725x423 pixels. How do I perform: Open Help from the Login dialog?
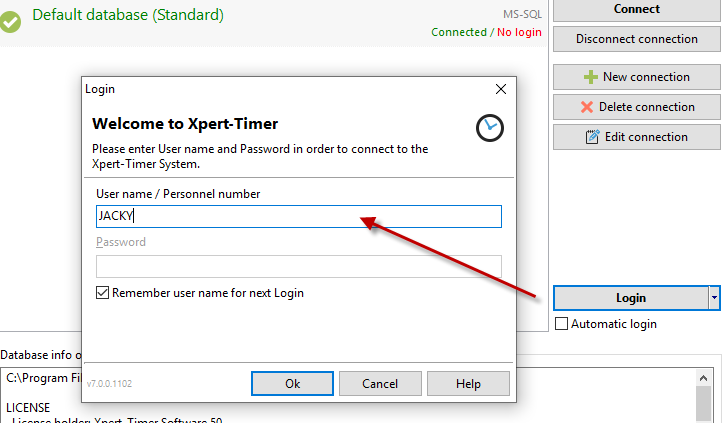(468, 383)
